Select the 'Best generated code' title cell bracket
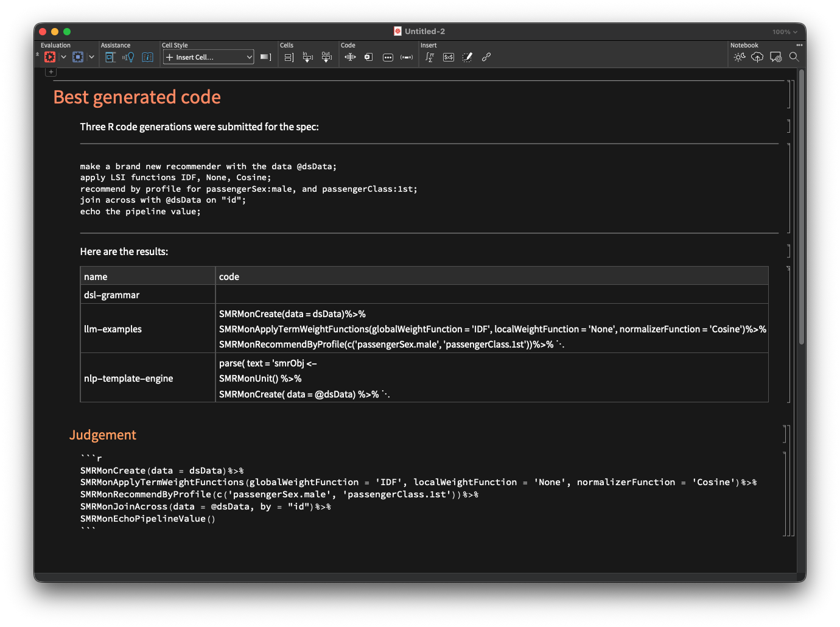The width and height of the screenshot is (840, 627). 789,94
